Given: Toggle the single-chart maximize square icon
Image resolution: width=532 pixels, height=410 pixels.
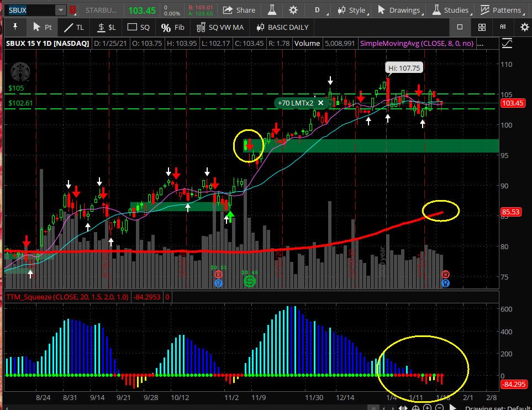Looking at the screenshot, I should (460, 27).
